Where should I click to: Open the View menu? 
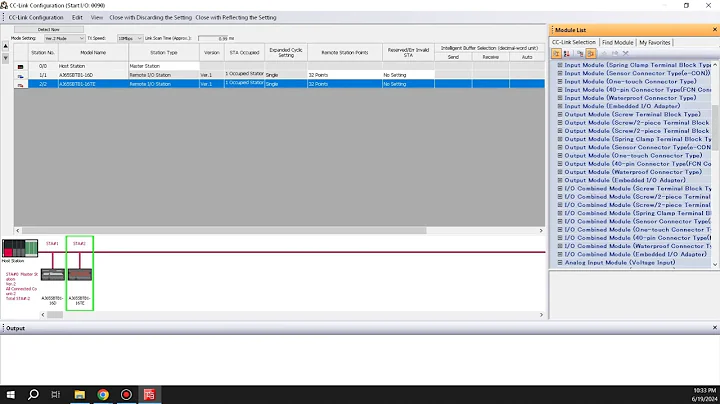pos(96,17)
